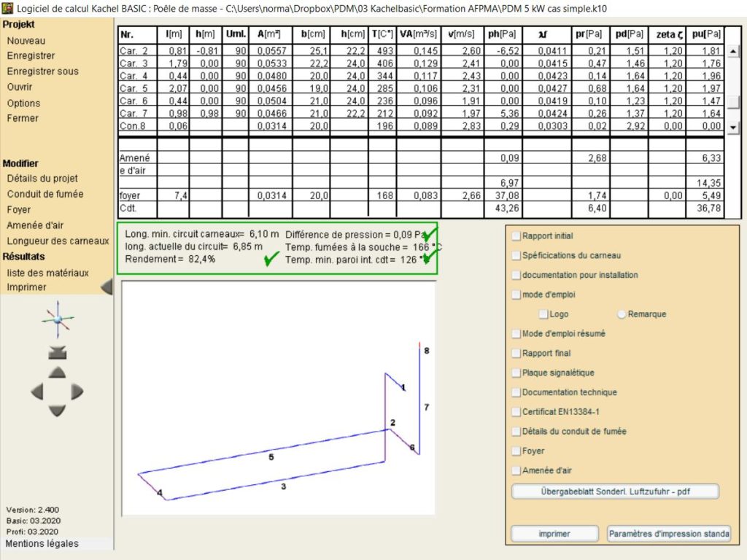Select the Remarque radio button
This screenshot has height=560, width=747.
tap(622, 314)
